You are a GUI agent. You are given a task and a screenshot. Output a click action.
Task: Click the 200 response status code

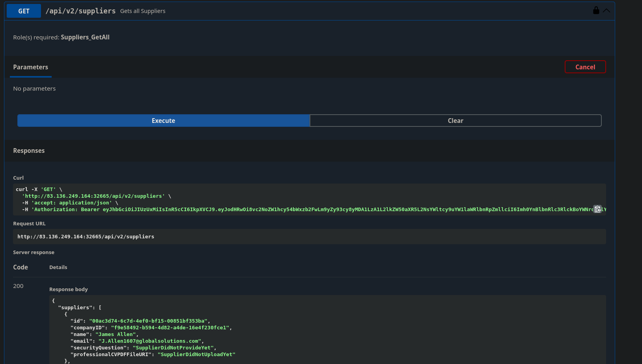18,286
